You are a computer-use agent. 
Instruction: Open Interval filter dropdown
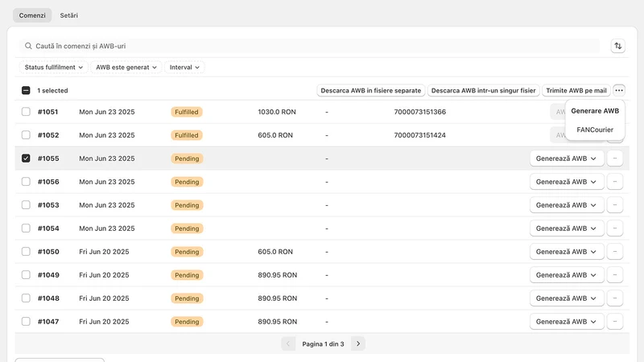point(184,68)
